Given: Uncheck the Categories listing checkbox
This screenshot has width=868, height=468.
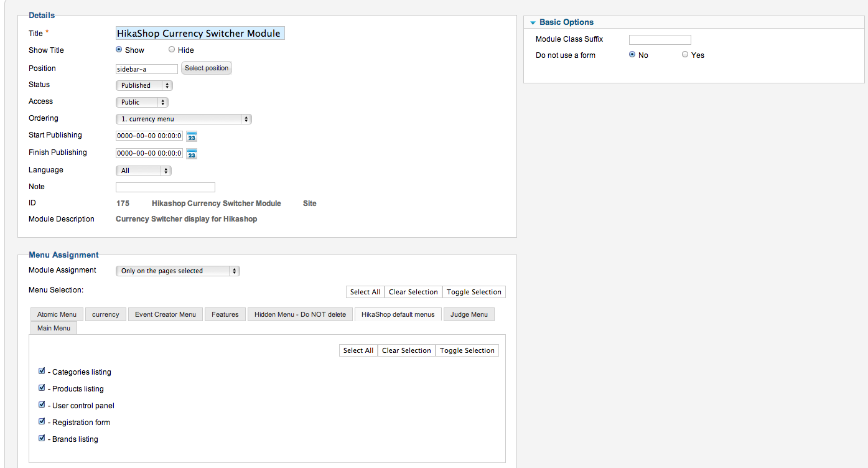Looking at the screenshot, I should [x=42, y=371].
